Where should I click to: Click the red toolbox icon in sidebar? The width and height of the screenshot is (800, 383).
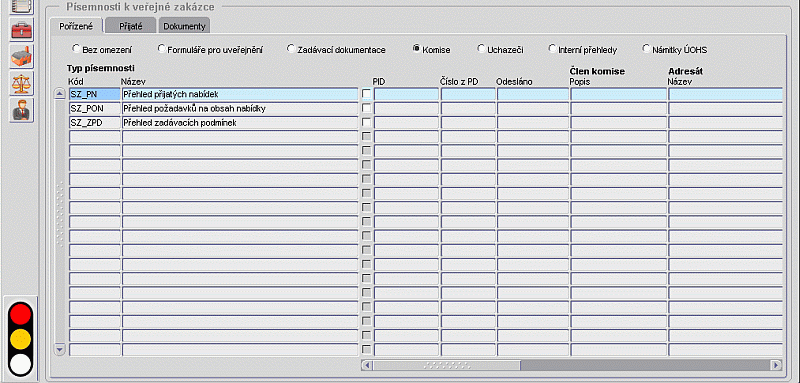[21, 30]
